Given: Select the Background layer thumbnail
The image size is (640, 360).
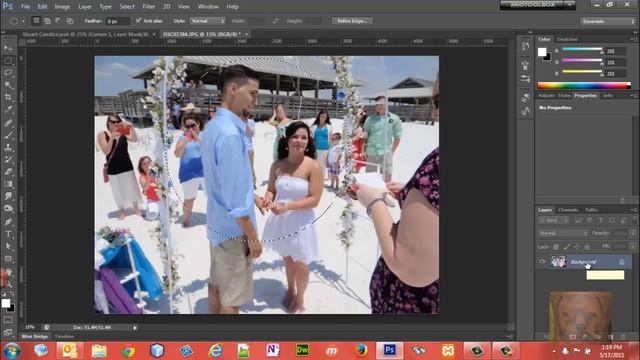Looking at the screenshot, I should [558, 261].
